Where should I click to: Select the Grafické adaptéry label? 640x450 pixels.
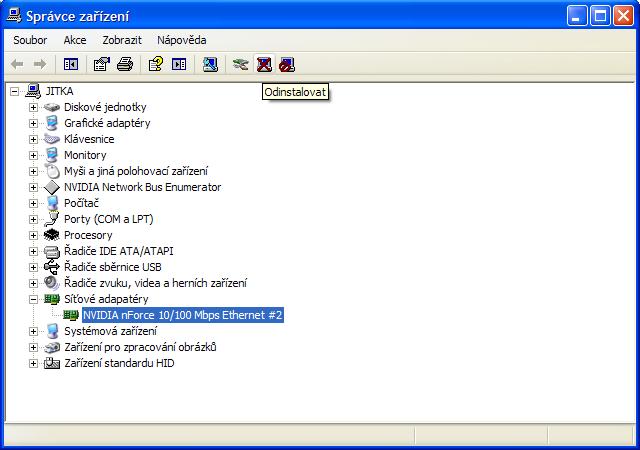click(x=107, y=123)
